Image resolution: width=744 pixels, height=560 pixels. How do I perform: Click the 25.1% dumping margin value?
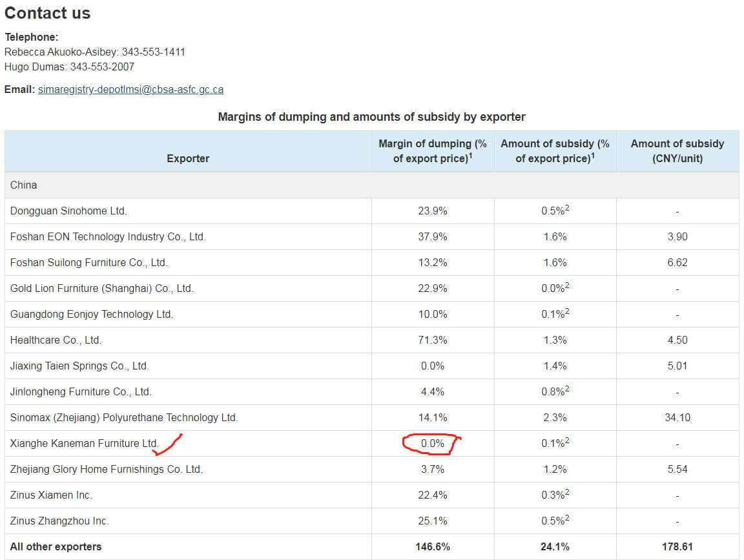(433, 521)
